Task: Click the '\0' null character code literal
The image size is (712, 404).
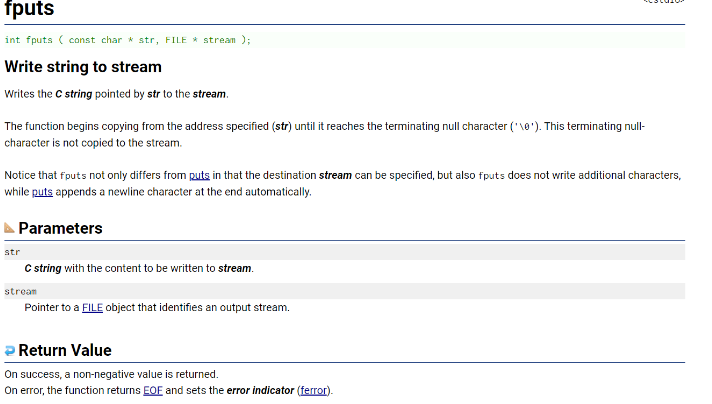Action: click(x=525, y=127)
